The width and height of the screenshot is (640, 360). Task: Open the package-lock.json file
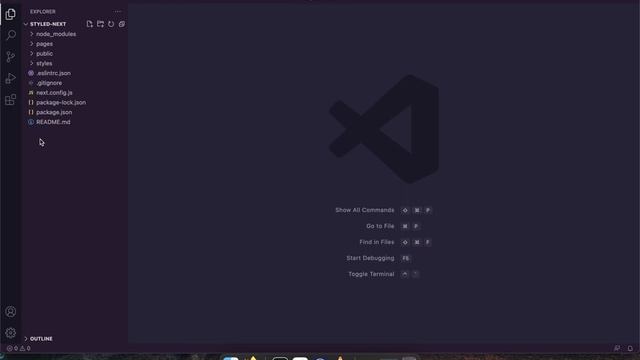61,102
